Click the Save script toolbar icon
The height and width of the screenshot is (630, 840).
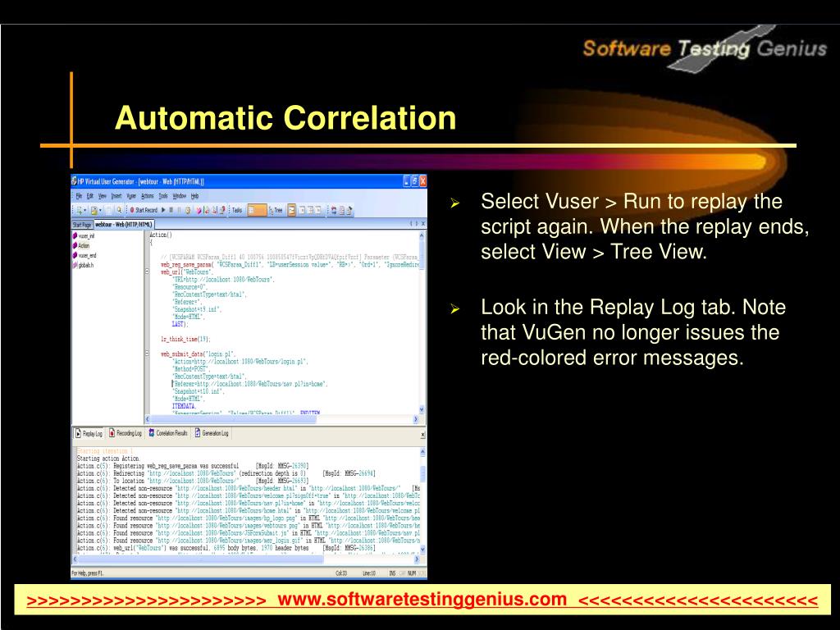[109, 210]
